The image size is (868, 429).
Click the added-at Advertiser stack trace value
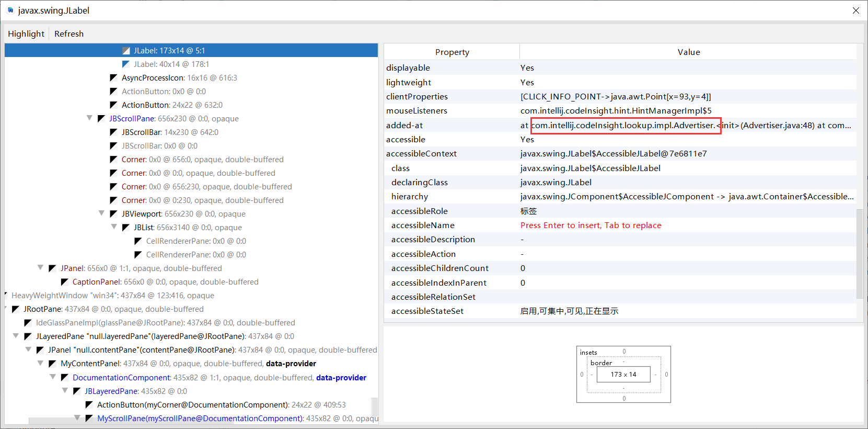point(686,125)
